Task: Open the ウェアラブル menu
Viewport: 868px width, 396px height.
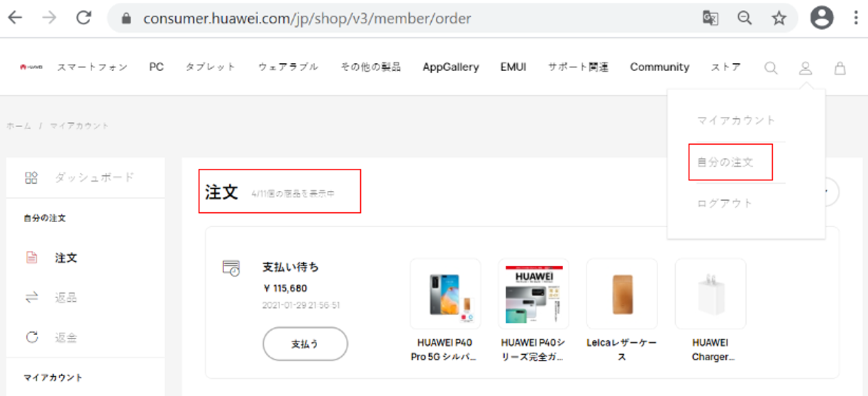Action: (288, 67)
